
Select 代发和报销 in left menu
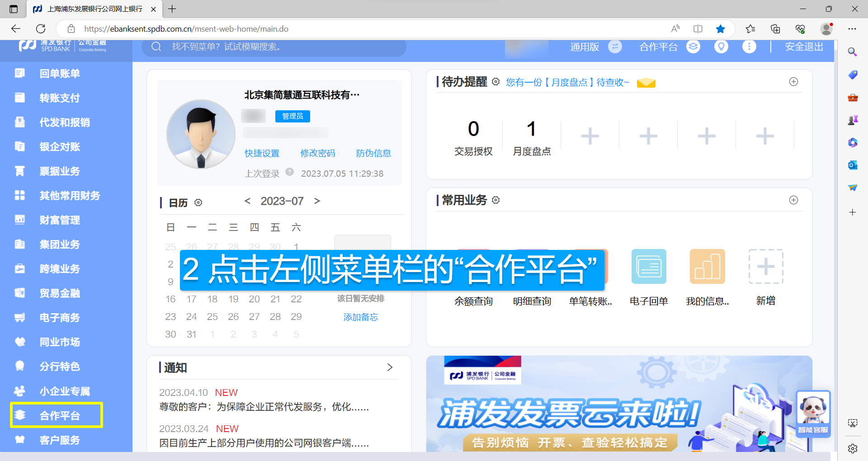tap(65, 122)
